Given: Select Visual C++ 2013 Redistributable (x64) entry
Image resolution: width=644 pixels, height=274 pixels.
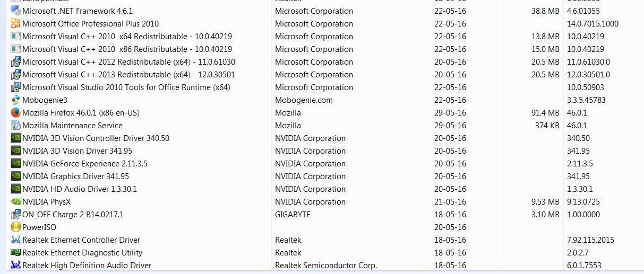Looking at the screenshot, I should click(x=128, y=74).
